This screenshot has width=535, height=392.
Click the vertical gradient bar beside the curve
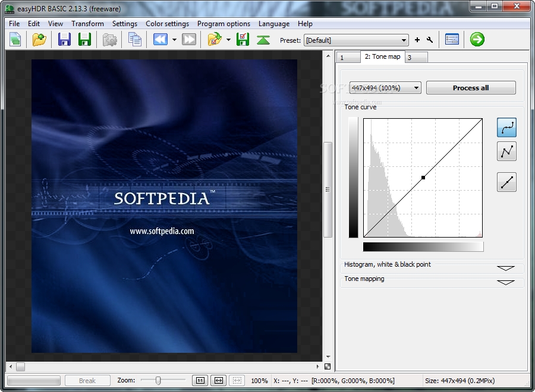click(353, 177)
